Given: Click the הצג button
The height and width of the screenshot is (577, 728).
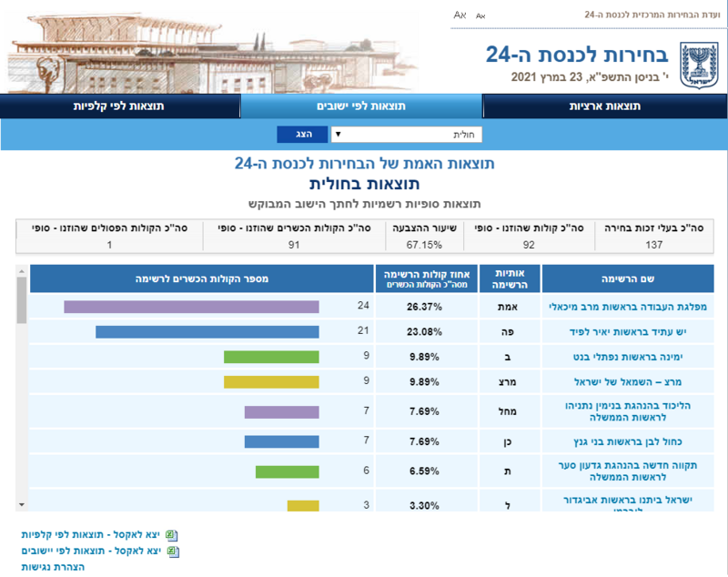Looking at the screenshot, I should point(303,135).
